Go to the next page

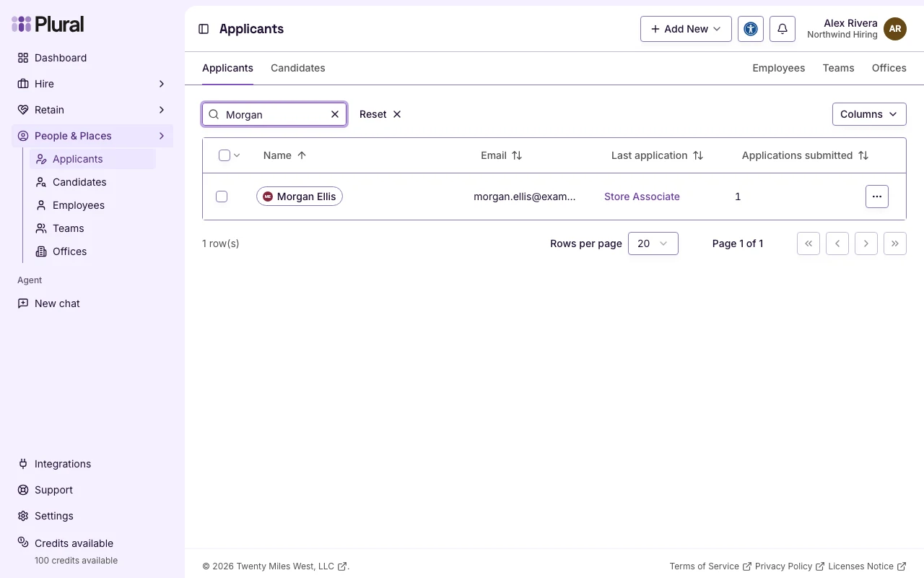866,243
